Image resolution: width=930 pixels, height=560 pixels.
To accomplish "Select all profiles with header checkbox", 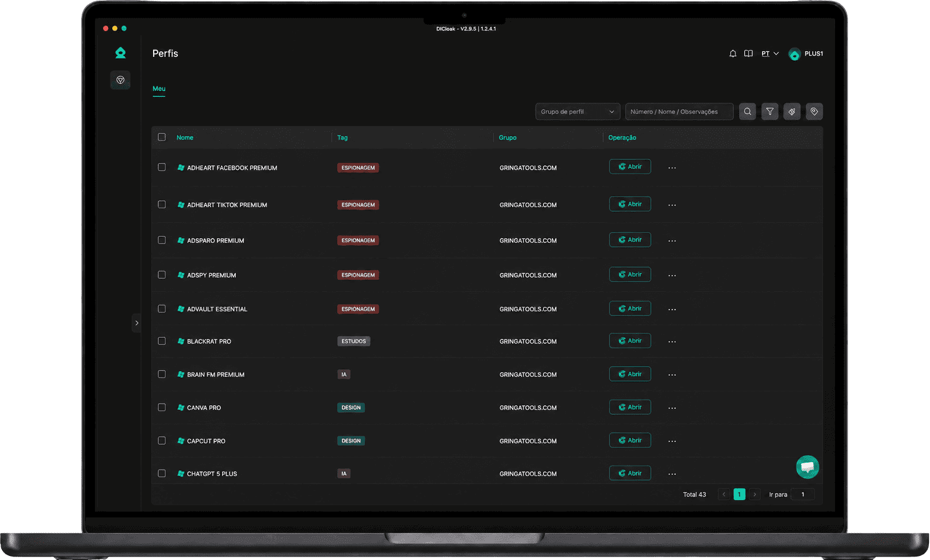I will (162, 137).
